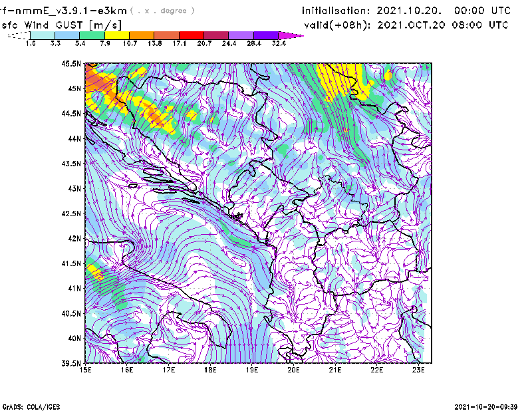Click the legend value "32.6"

[279, 43]
